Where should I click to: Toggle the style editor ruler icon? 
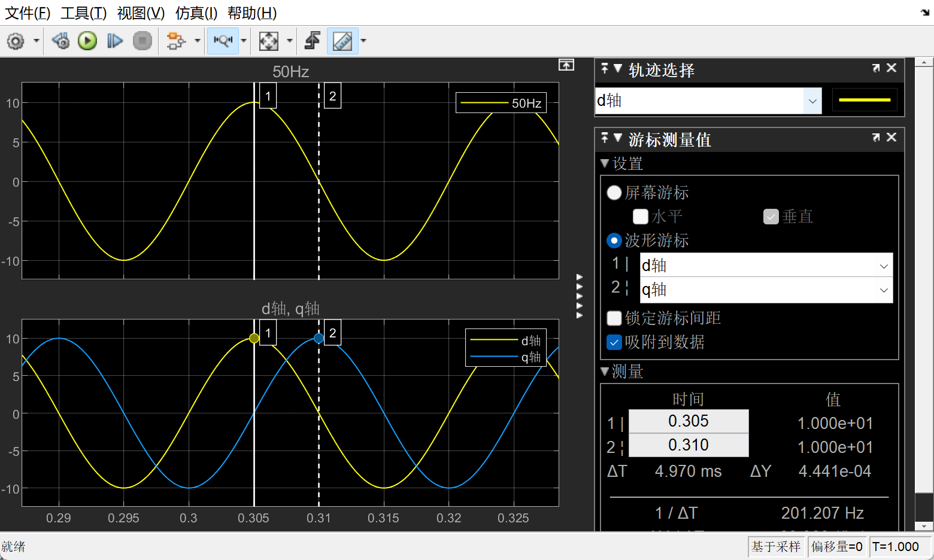pyautogui.click(x=342, y=41)
